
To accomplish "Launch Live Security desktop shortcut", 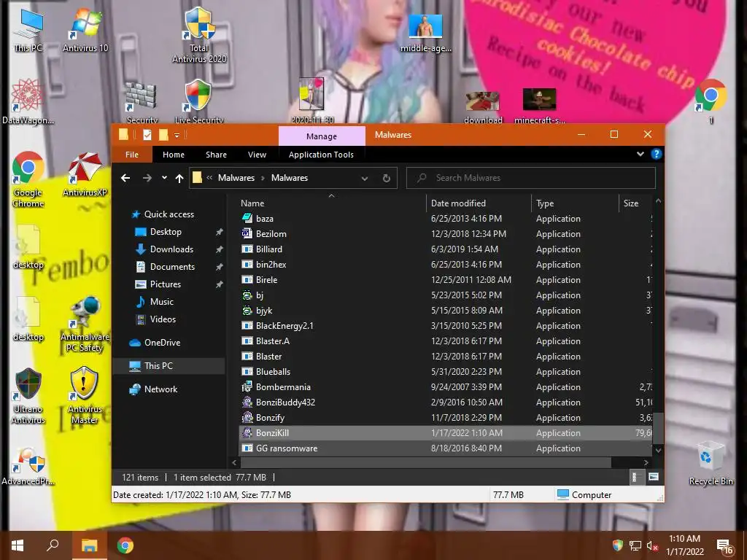I will 198,101.
